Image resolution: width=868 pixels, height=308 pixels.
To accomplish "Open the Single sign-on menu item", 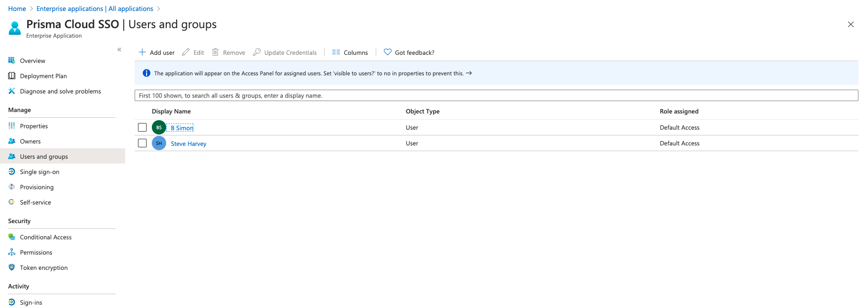I will (x=40, y=172).
